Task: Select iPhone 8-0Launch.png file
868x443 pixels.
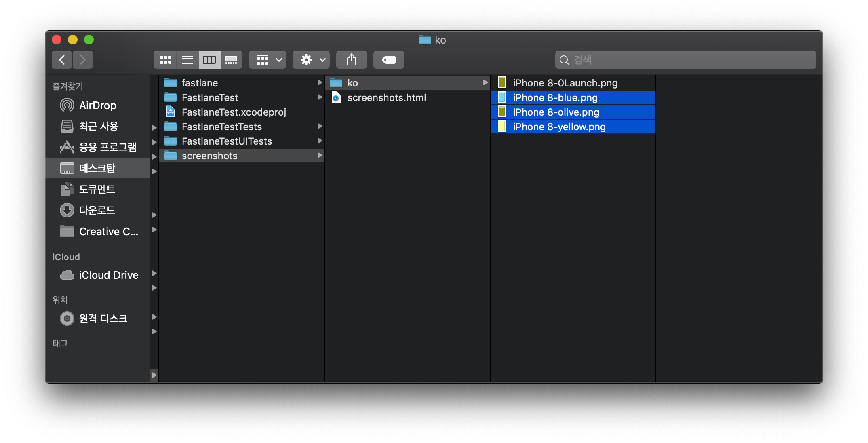Action: 565,83
